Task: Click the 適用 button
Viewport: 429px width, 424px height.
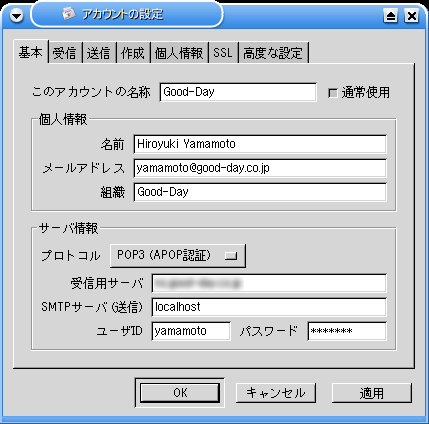Action: pyautogui.click(x=372, y=393)
